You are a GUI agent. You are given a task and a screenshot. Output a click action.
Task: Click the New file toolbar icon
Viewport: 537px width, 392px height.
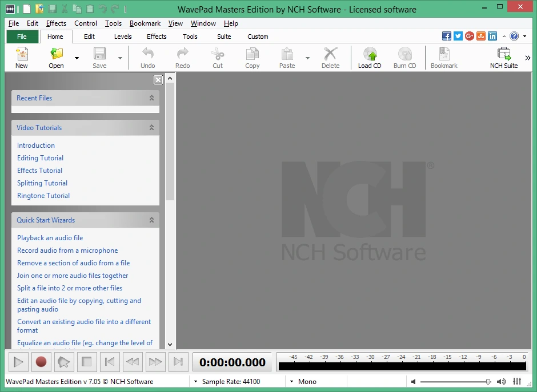tap(22, 54)
